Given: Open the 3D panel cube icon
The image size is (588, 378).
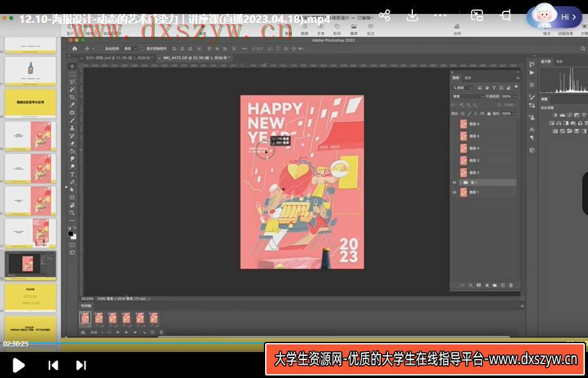Looking at the screenshot, I should coord(532,150).
